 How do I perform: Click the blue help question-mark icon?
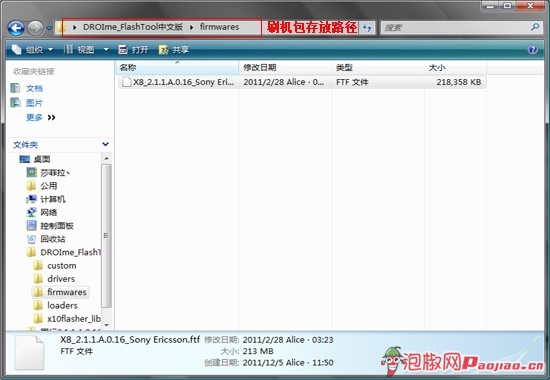coord(532,49)
